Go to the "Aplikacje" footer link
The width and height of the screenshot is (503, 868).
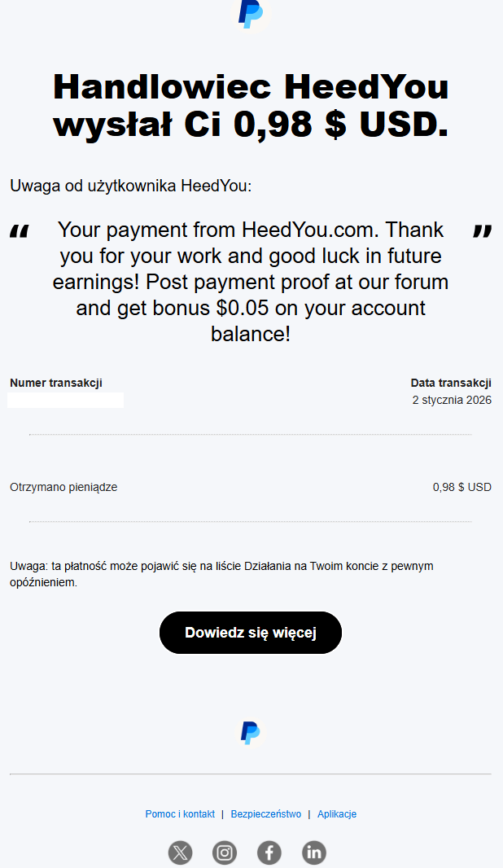click(337, 814)
